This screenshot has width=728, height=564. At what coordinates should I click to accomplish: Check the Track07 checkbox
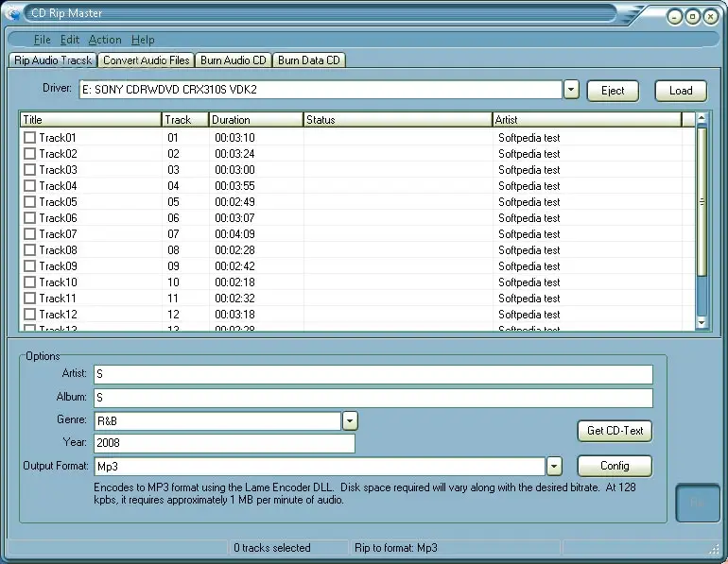click(29, 233)
